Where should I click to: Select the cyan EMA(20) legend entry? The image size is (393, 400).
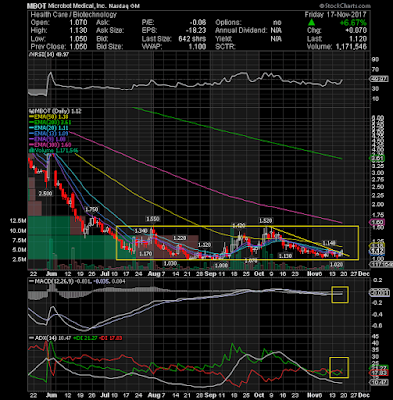coord(49,128)
